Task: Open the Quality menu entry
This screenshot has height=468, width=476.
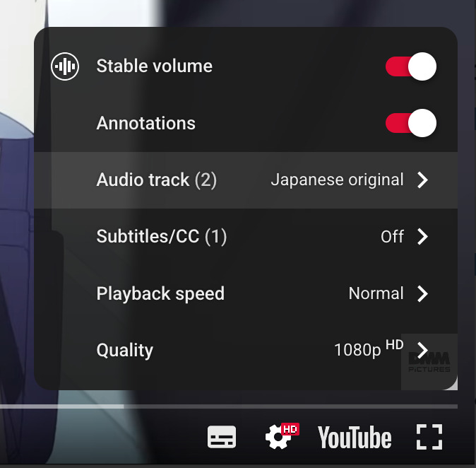Action: (125, 350)
